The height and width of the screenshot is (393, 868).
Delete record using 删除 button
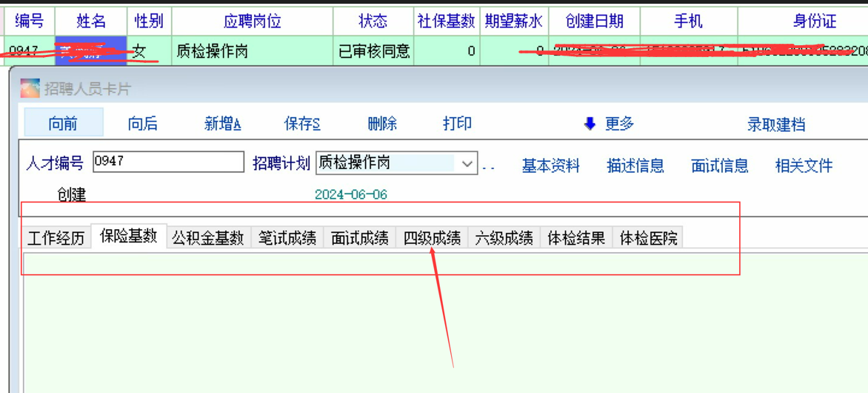pyautogui.click(x=382, y=124)
